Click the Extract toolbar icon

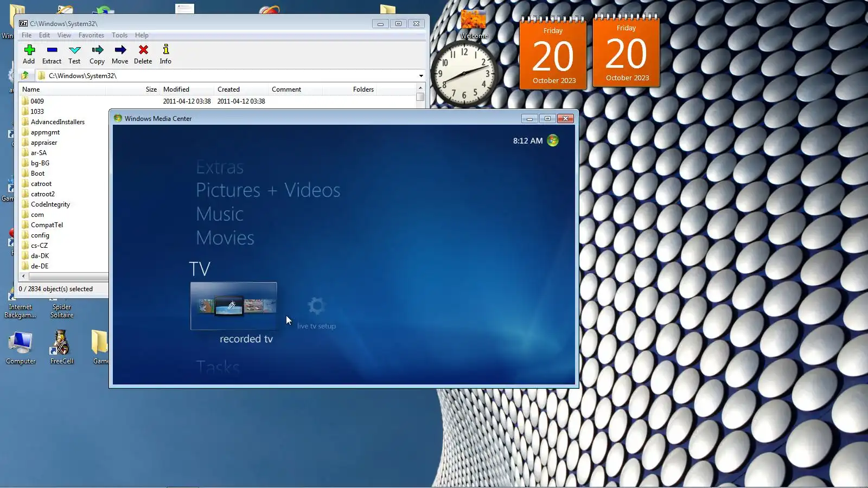(x=52, y=54)
